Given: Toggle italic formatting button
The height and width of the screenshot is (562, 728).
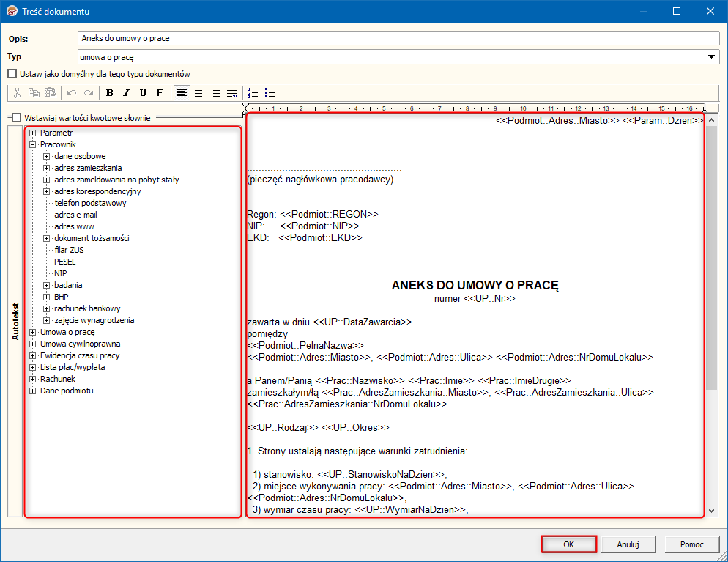Looking at the screenshot, I should click(x=126, y=93).
